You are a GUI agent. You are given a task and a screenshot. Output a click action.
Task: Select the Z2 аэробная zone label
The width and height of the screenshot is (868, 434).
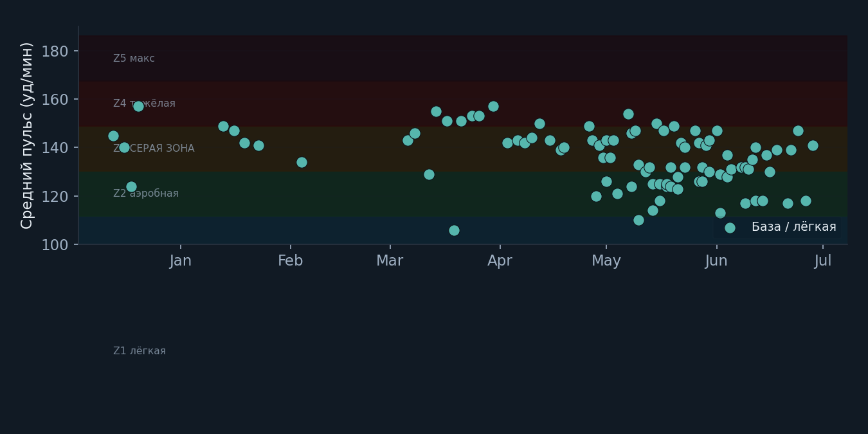click(x=146, y=194)
